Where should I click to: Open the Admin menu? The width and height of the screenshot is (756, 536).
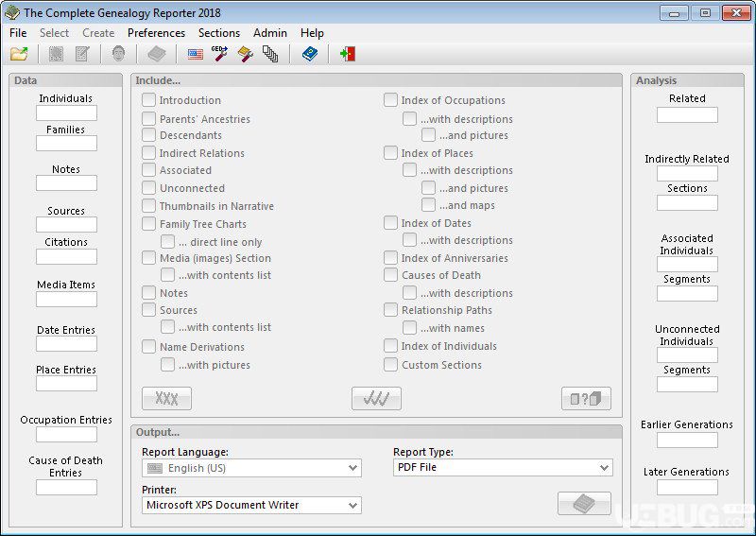coord(270,33)
